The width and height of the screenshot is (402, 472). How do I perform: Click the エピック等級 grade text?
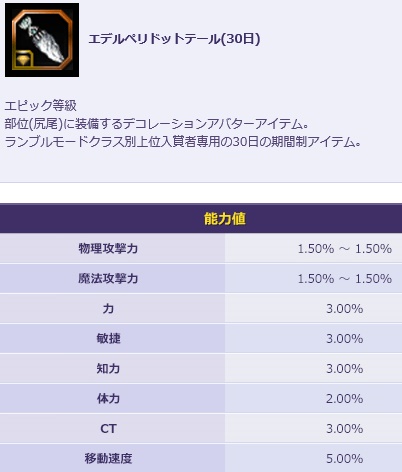(40, 106)
